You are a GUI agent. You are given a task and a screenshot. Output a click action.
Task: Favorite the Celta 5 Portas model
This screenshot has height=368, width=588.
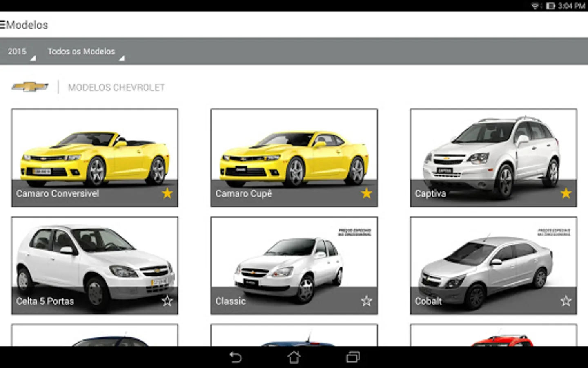tap(167, 301)
